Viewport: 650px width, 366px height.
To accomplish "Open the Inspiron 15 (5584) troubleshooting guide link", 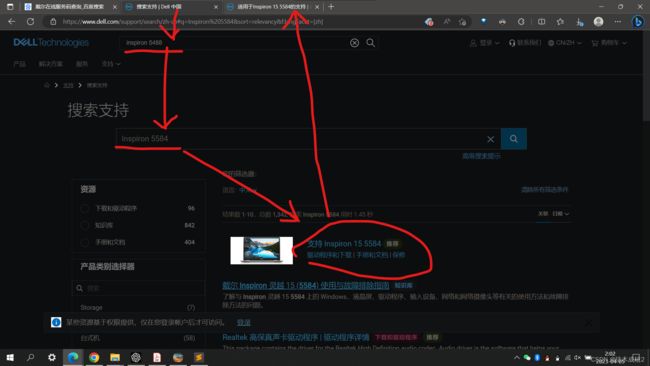I will [x=306, y=286].
